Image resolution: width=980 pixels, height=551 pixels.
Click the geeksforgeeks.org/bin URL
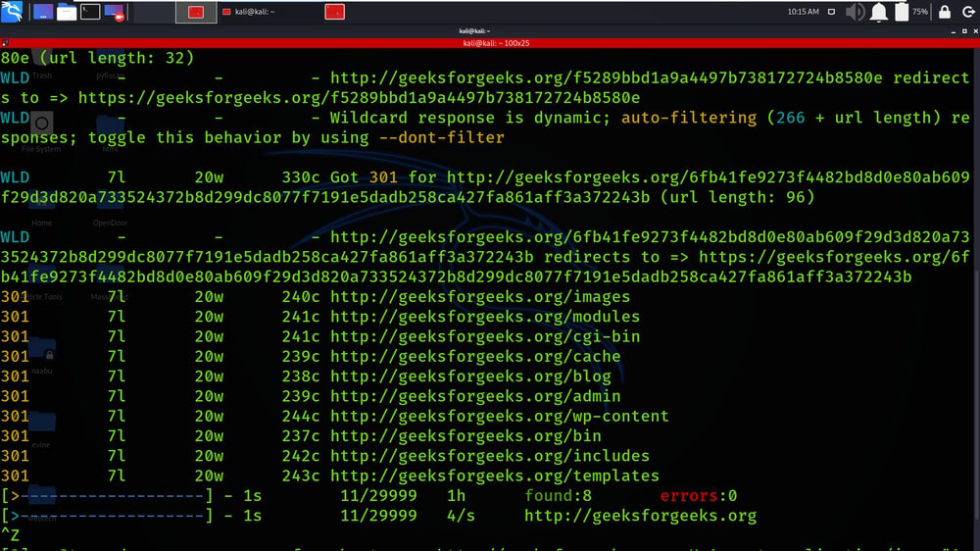[465, 436]
